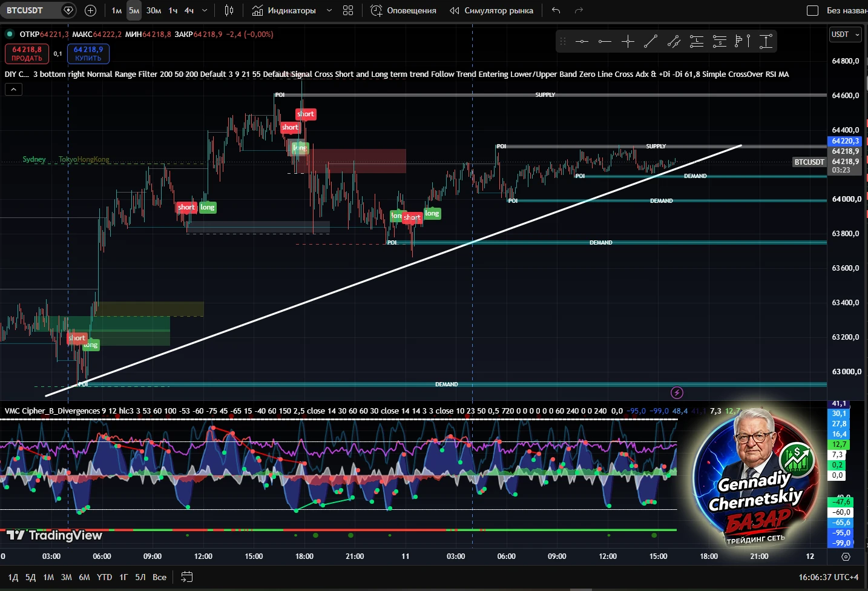Switch to the 1ч timeframe
This screenshot has width=868, height=591.
[x=173, y=10]
